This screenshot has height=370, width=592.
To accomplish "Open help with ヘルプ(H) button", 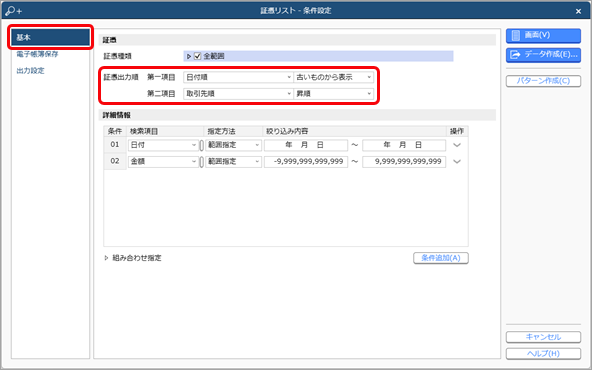I will point(543,353).
